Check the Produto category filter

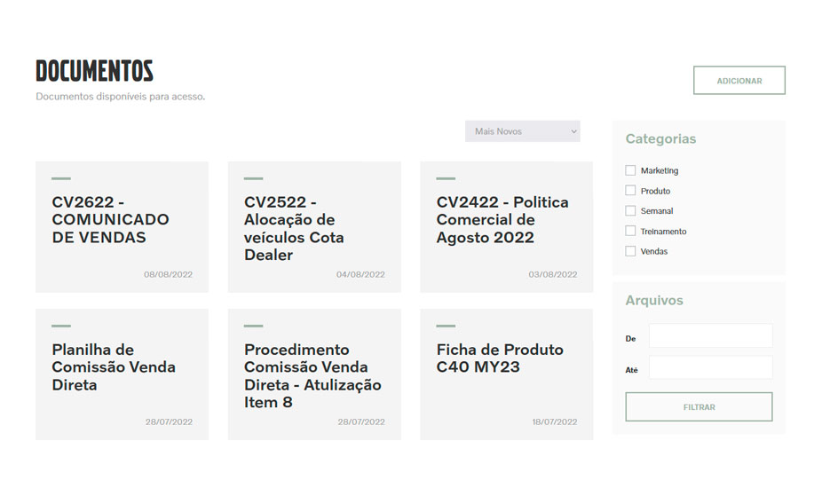[630, 191]
